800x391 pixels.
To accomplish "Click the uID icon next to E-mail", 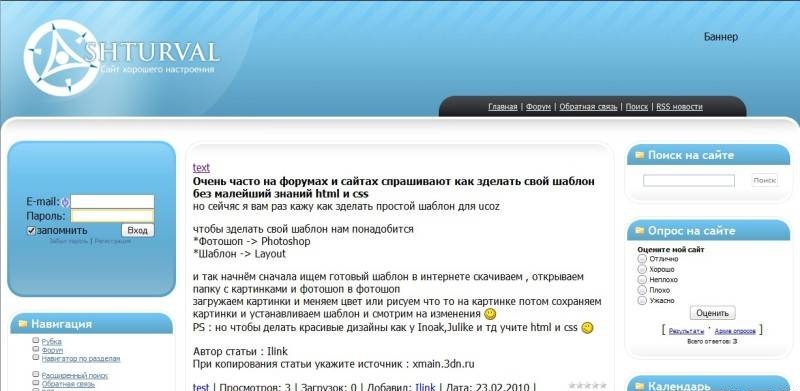I will point(65,202).
